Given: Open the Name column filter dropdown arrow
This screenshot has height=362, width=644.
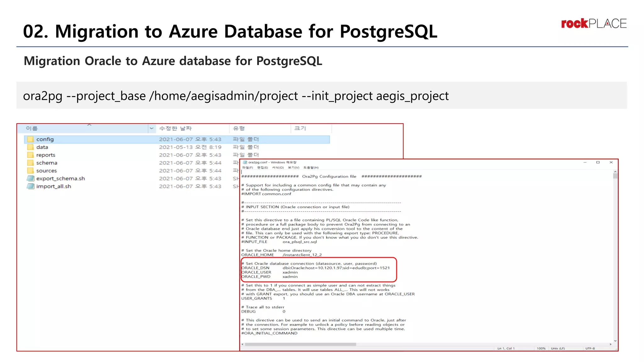Looking at the screenshot, I should 152,128.
